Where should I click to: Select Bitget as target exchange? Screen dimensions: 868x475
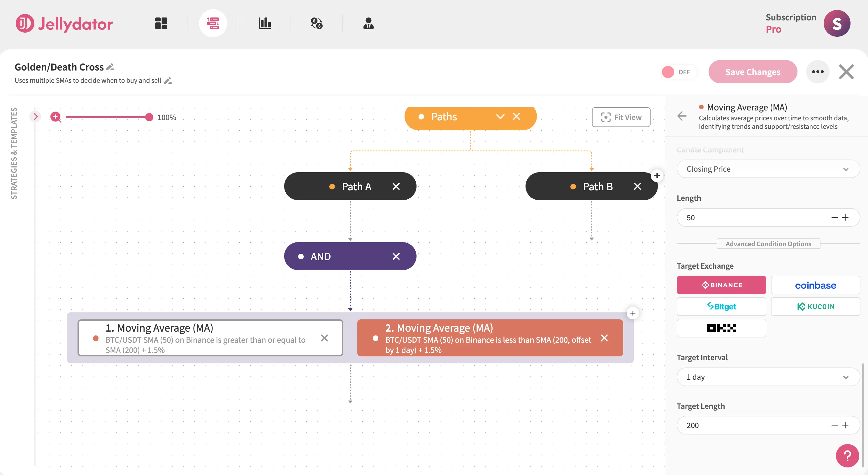click(721, 307)
